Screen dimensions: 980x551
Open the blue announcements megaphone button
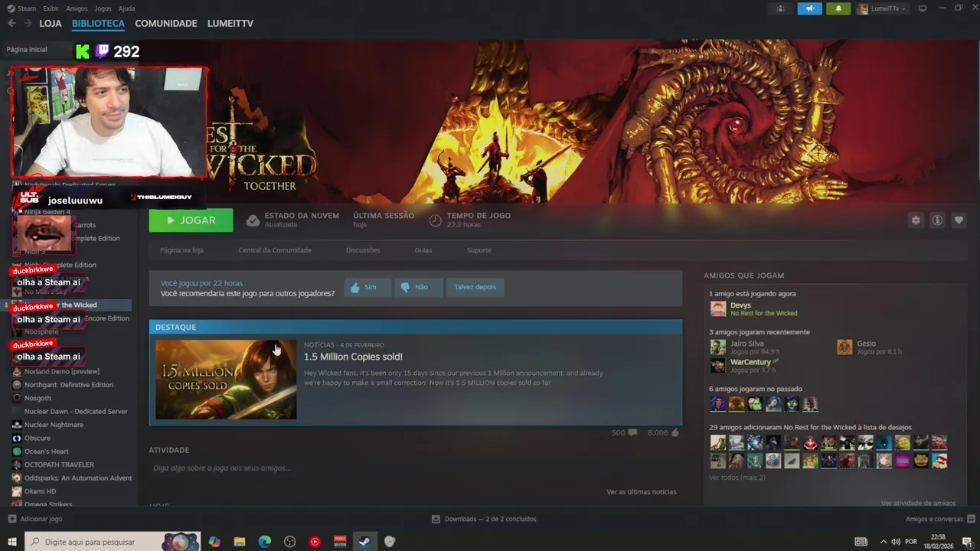(x=809, y=8)
